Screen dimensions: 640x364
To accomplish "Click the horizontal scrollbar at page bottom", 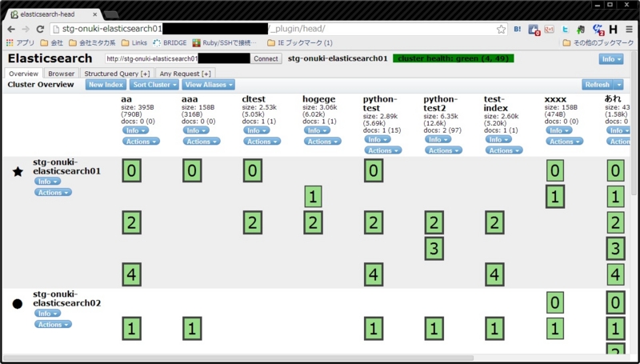I will pyautogui.click(x=238, y=358).
